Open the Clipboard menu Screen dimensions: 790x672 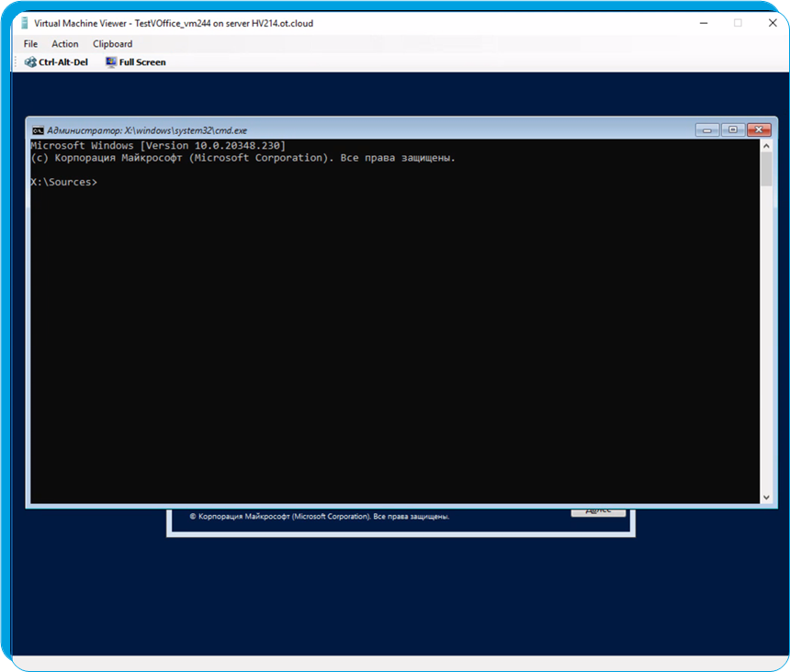pyautogui.click(x=112, y=44)
